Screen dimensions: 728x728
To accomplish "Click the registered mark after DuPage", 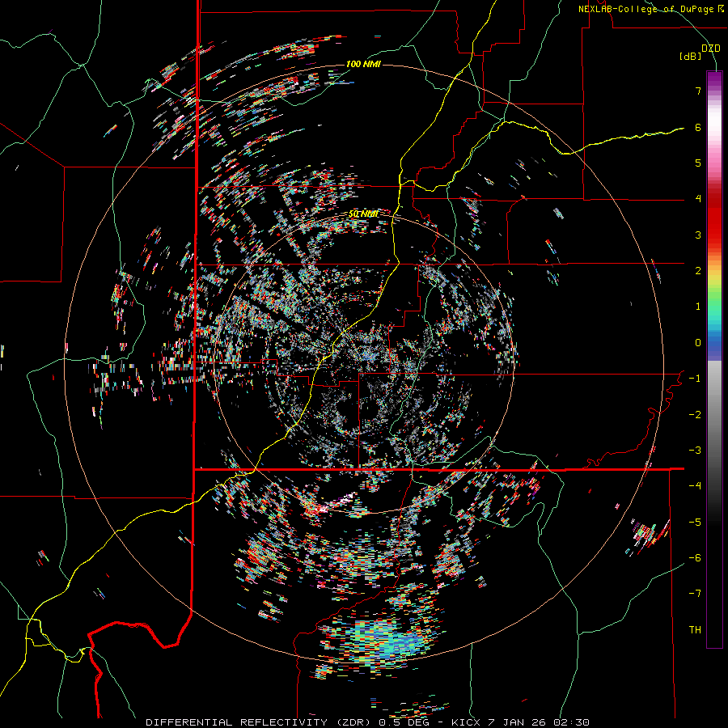I will click(x=721, y=8).
